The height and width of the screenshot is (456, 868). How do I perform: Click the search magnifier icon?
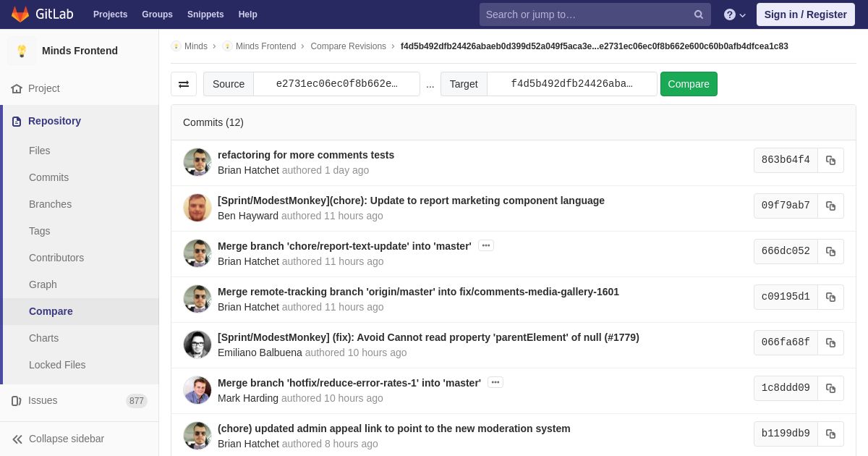(x=699, y=14)
